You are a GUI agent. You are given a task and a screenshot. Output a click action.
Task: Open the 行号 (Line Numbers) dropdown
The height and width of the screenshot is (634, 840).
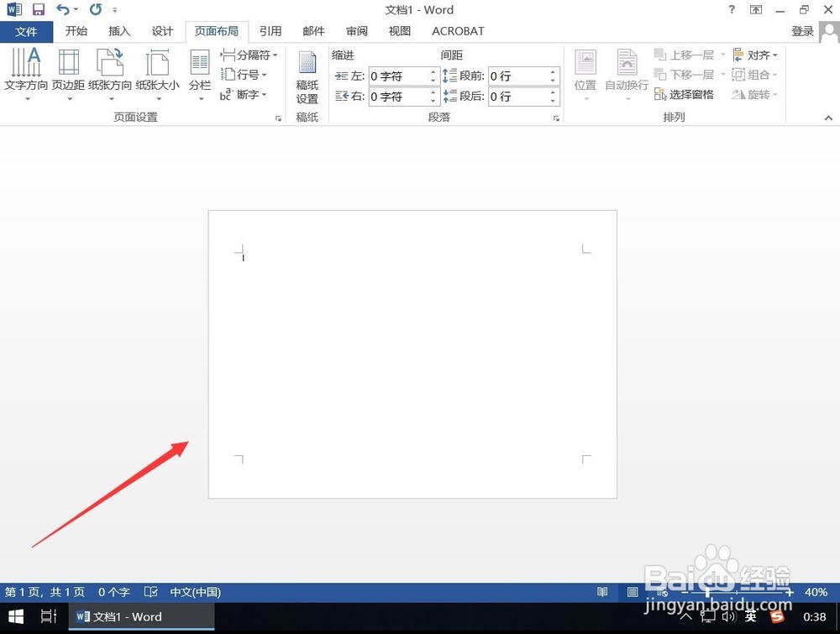tap(244, 74)
